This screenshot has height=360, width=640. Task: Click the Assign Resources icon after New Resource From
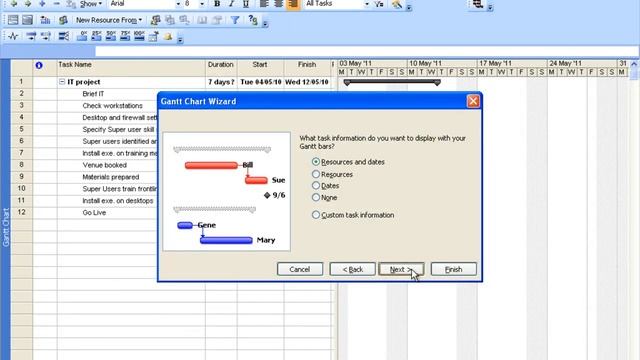(x=156, y=20)
